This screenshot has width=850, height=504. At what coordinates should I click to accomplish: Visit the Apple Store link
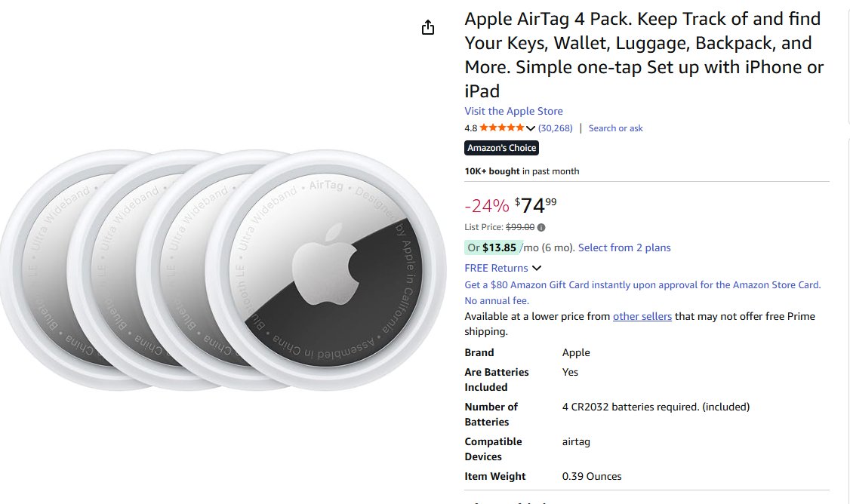(513, 111)
